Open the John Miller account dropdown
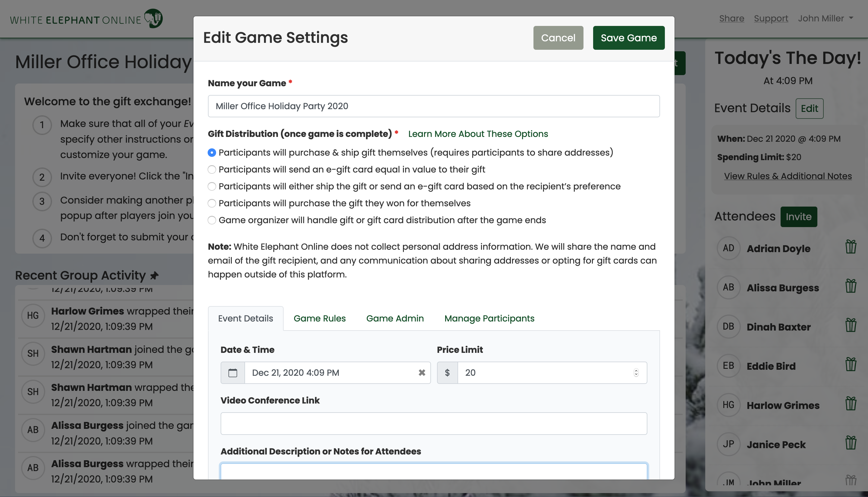The image size is (868, 497). (x=826, y=18)
